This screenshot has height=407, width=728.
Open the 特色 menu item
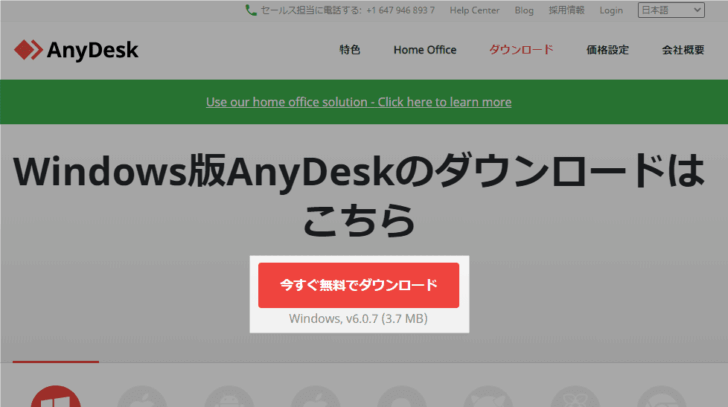[x=350, y=50]
